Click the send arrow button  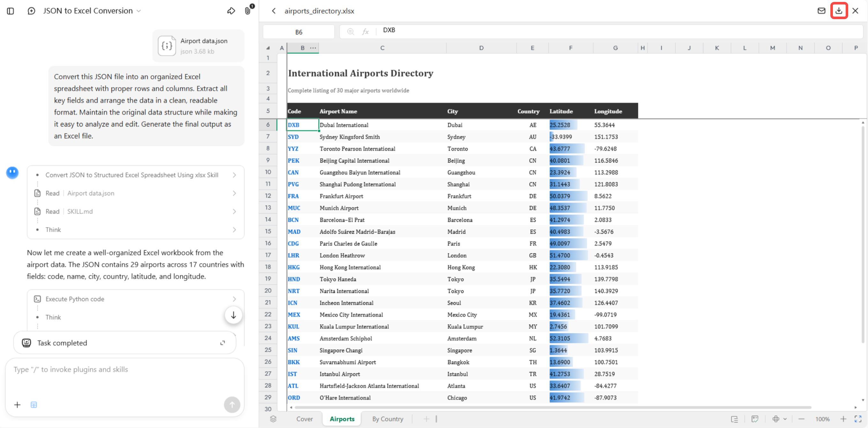tap(232, 404)
